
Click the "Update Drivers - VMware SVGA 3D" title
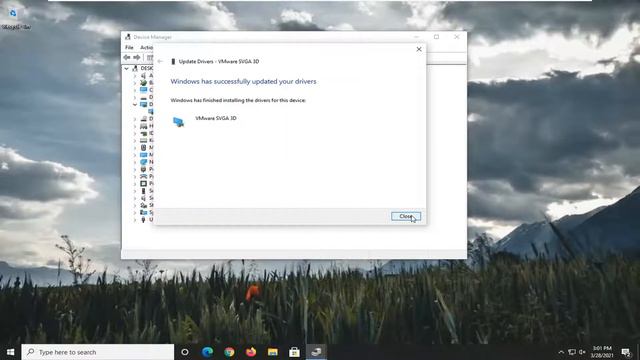point(219,61)
